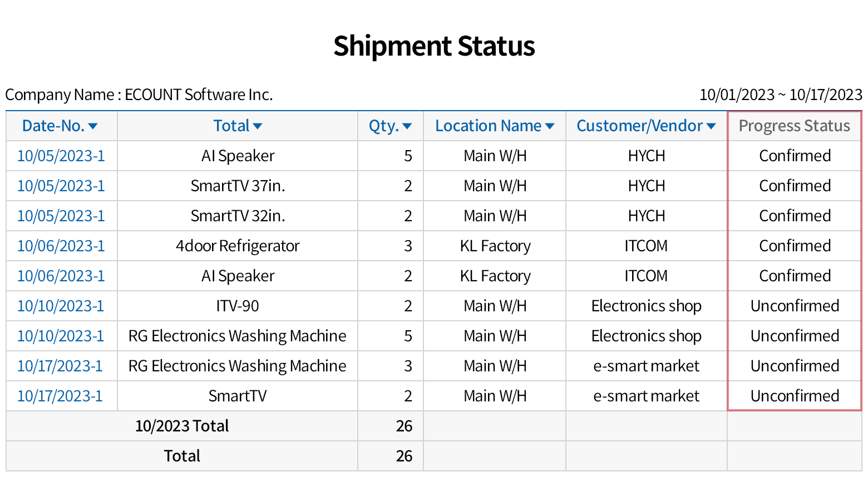This screenshot has height=477, width=868.
Task: Open 10/17/2023-1 link for SmartTV row
Action: tap(60, 396)
